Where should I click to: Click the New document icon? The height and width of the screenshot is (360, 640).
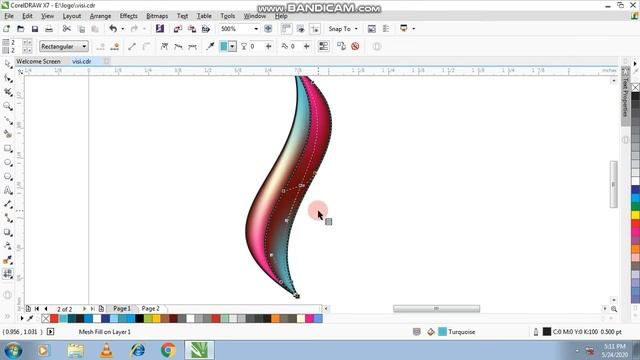click(7, 29)
